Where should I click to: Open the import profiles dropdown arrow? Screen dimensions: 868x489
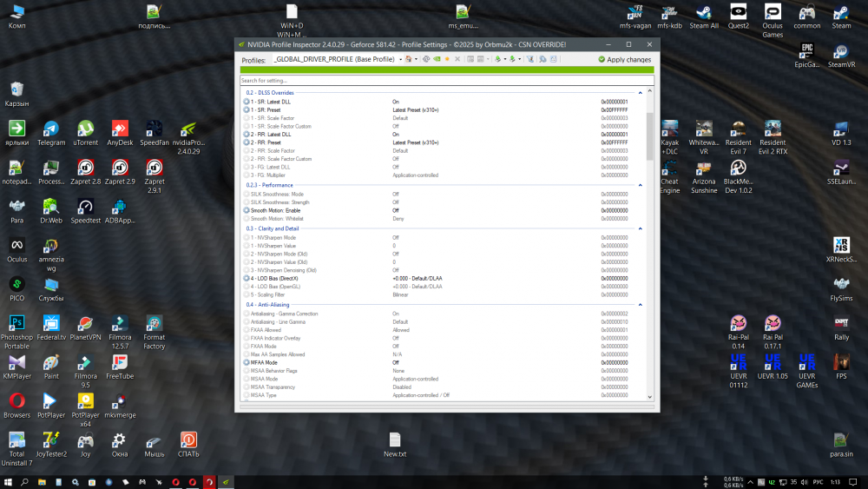tap(519, 60)
